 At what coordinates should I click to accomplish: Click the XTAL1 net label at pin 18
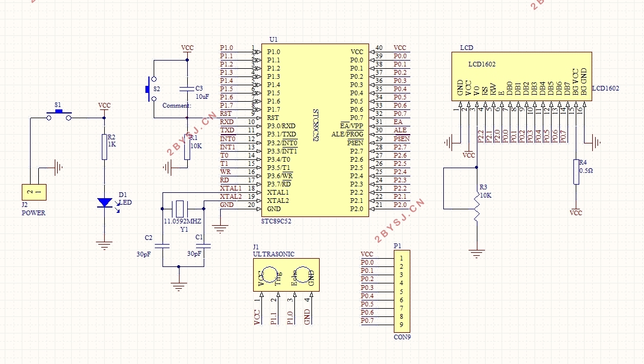(x=230, y=188)
